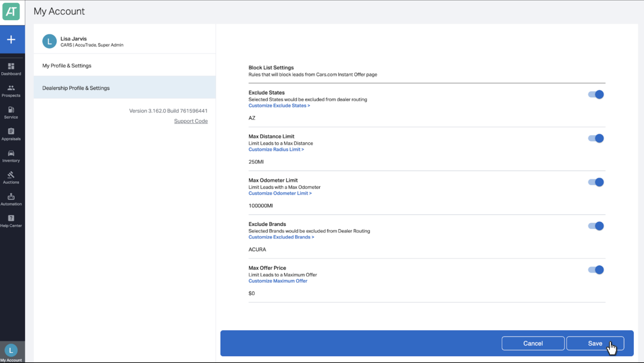644x363 pixels.
Task: Click 'Rules that will block leads' description
Action: click(313, 75)
